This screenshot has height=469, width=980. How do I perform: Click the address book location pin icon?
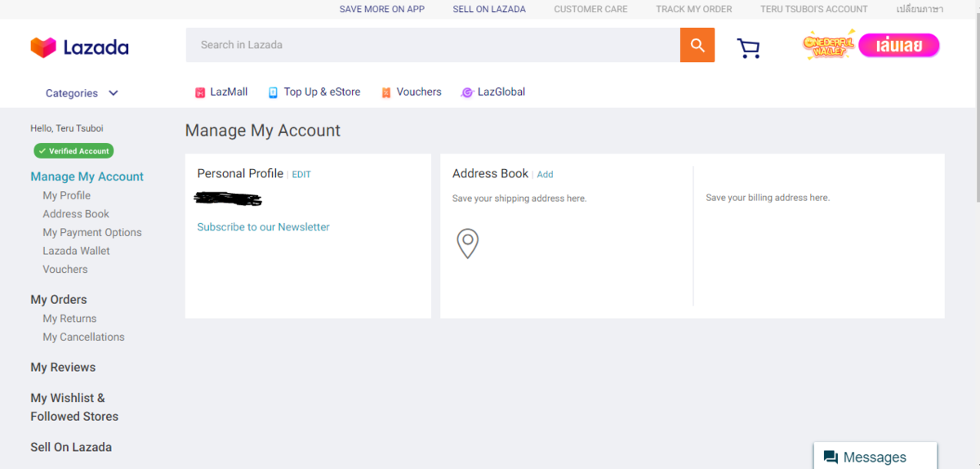467,243
